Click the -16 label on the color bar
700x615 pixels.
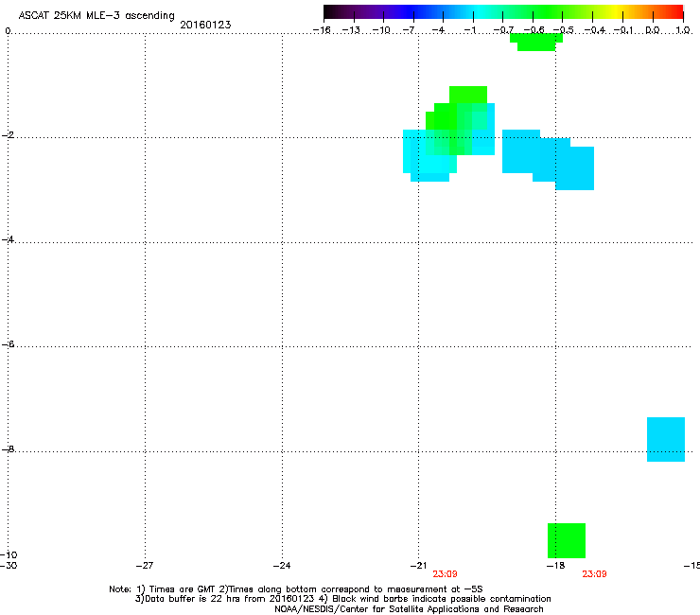click(x=322, y=30)
